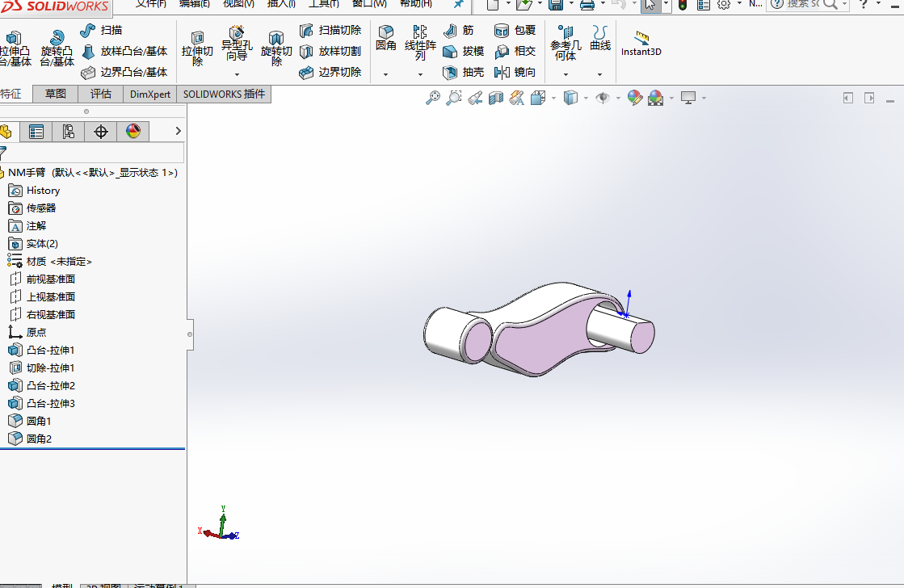Open dropdown arrow under Linear Pattern (线性阵列)

(420, 74)
